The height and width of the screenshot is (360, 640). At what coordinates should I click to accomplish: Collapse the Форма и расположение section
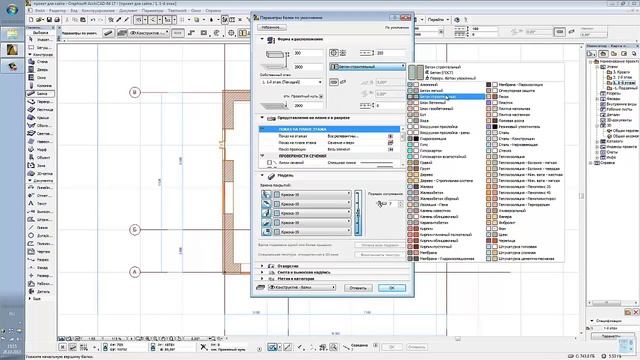(x=262, y=39)
